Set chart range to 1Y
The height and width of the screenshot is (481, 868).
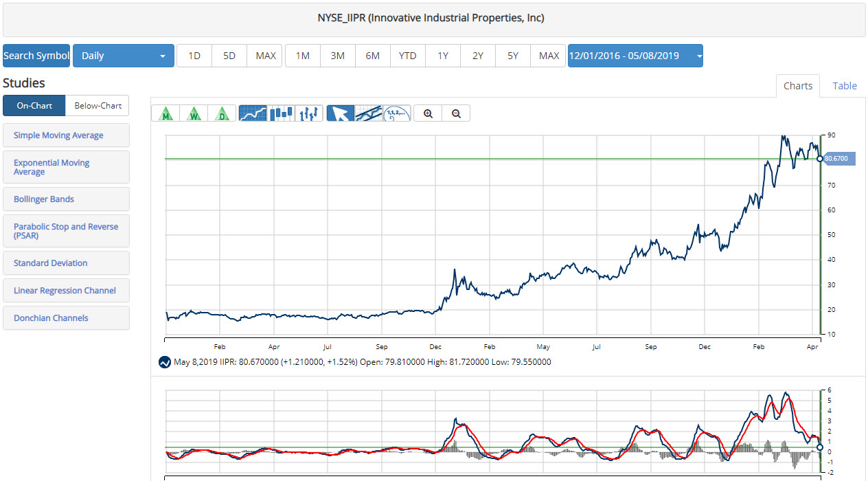click(443, 56)
